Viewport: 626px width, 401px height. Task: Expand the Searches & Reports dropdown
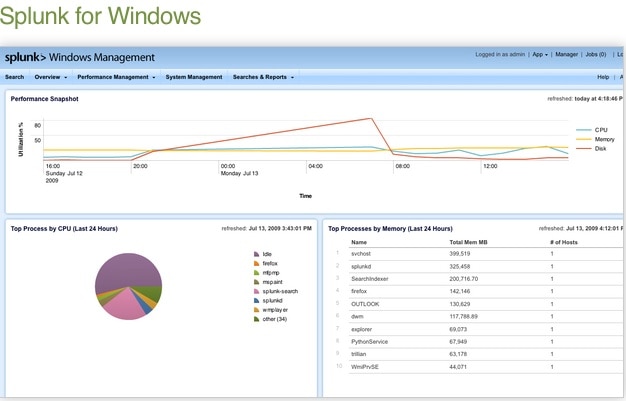(263, 77)
